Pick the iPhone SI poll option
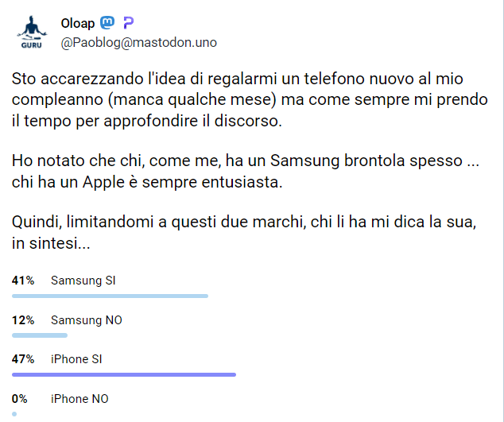Image resolution: width=504 pixels, height=422 pixels. tap(76, 359)
